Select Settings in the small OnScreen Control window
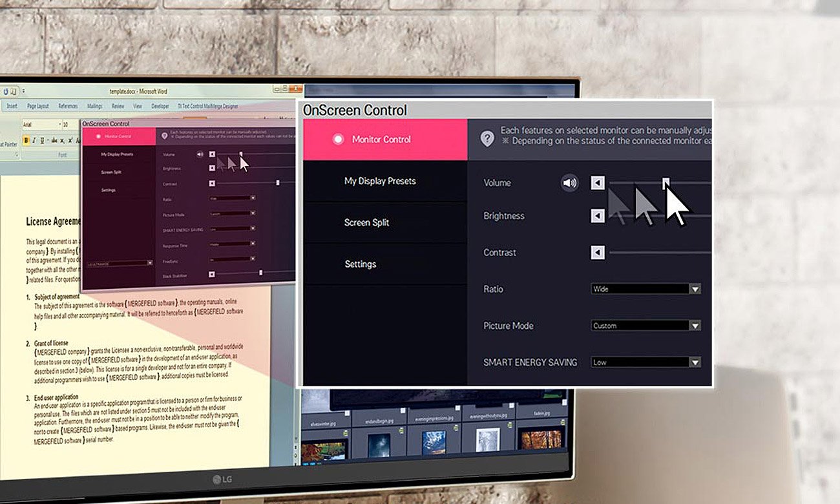The width and height of the screenshot is (840, 504). (x=109, y=190)
